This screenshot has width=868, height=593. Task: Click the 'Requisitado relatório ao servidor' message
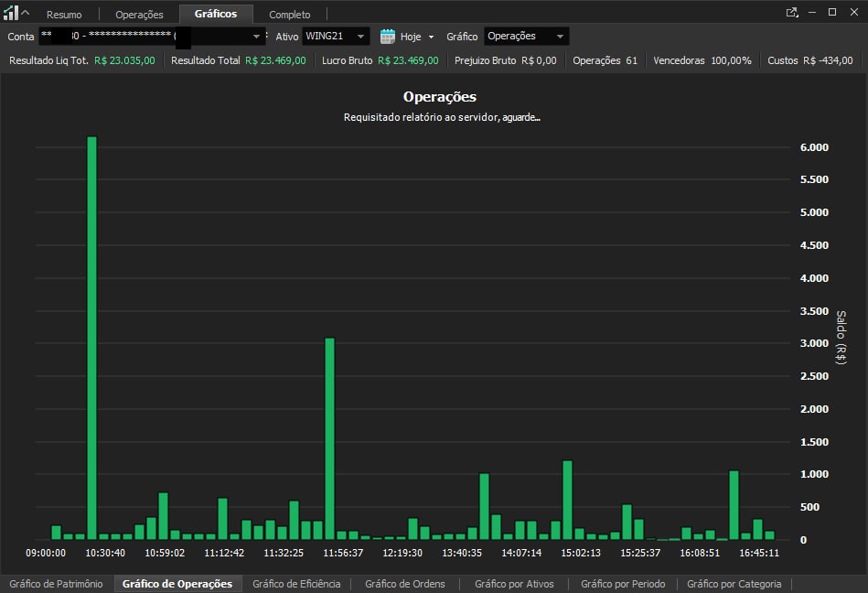coord(442,117)
